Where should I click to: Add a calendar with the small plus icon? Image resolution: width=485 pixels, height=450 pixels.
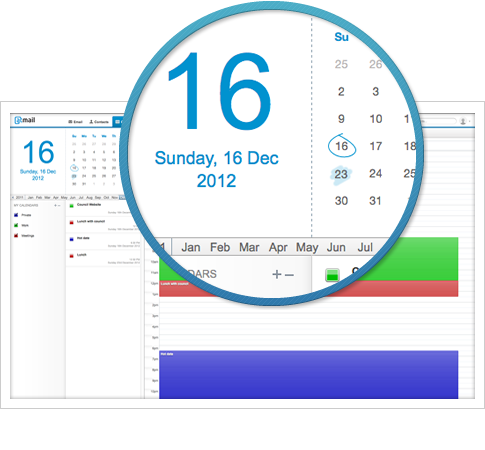[x=55, y=206]
